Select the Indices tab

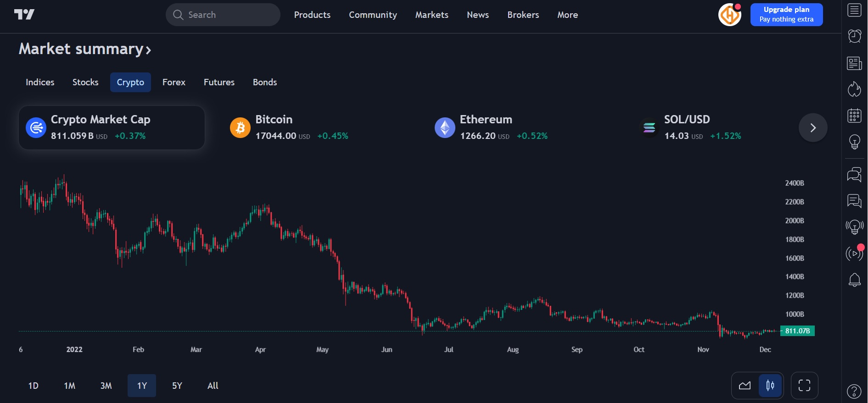[40, 82]
